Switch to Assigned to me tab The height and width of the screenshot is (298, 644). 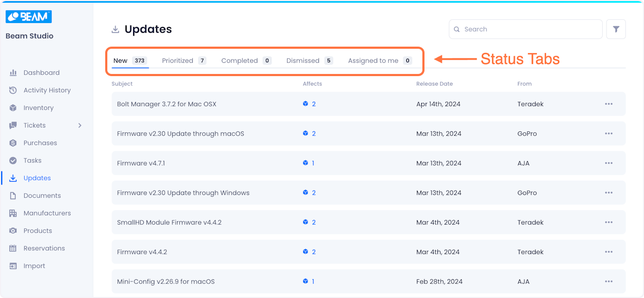(x=380, y=61)
